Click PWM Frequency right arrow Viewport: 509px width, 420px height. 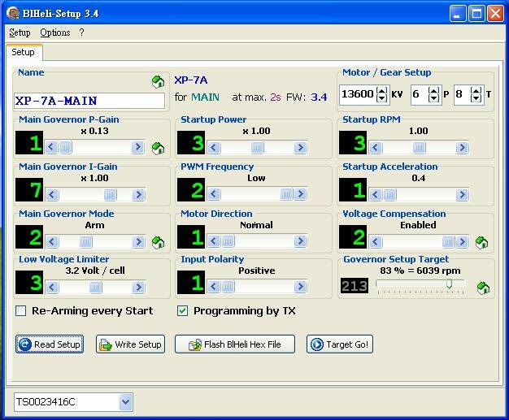(x=300, y=194)
